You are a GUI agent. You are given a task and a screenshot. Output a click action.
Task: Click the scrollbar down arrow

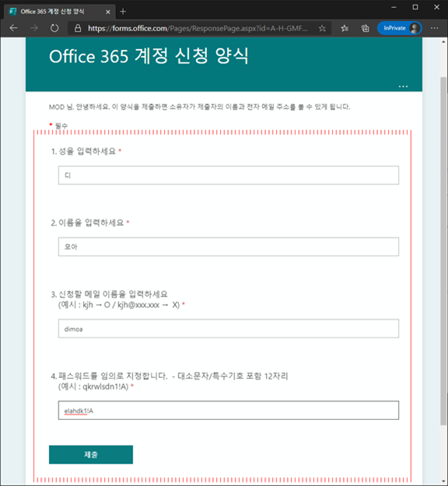click(x=443, y=481)
